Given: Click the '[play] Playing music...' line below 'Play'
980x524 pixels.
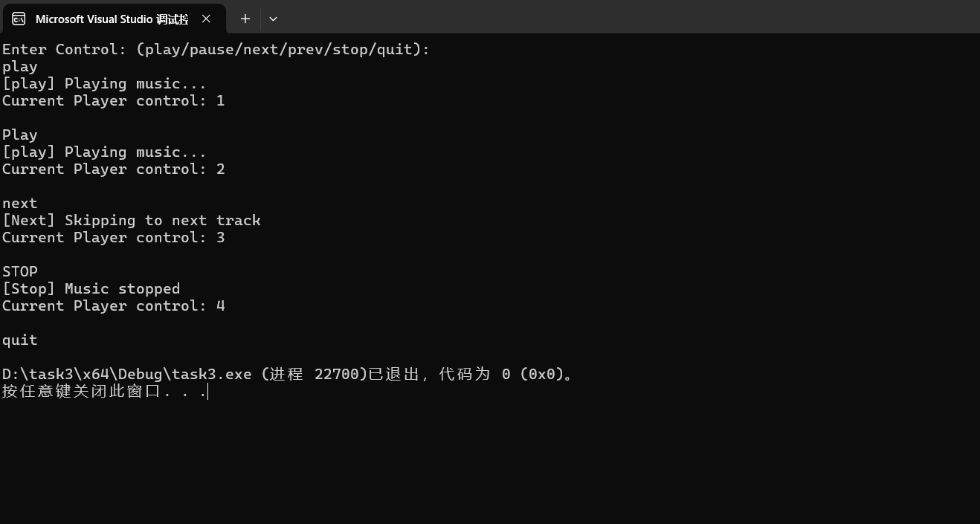Looking at the screenshot, I should [x=104, y=152].
